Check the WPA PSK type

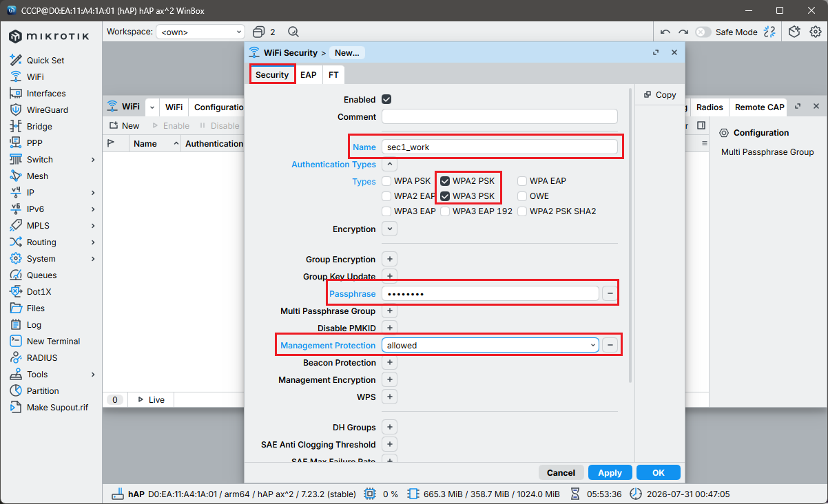[388, 181]
